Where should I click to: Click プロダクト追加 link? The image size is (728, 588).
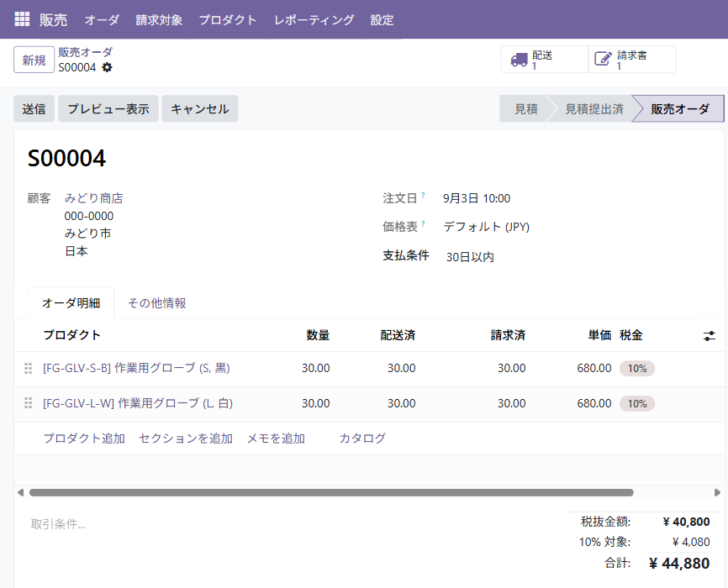[84, 438]
